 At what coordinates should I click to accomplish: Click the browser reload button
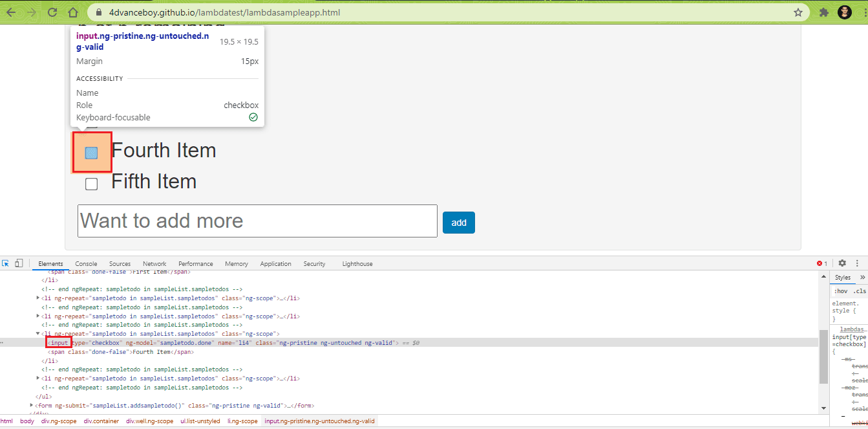pyautogui.click(x=52, y=12)
